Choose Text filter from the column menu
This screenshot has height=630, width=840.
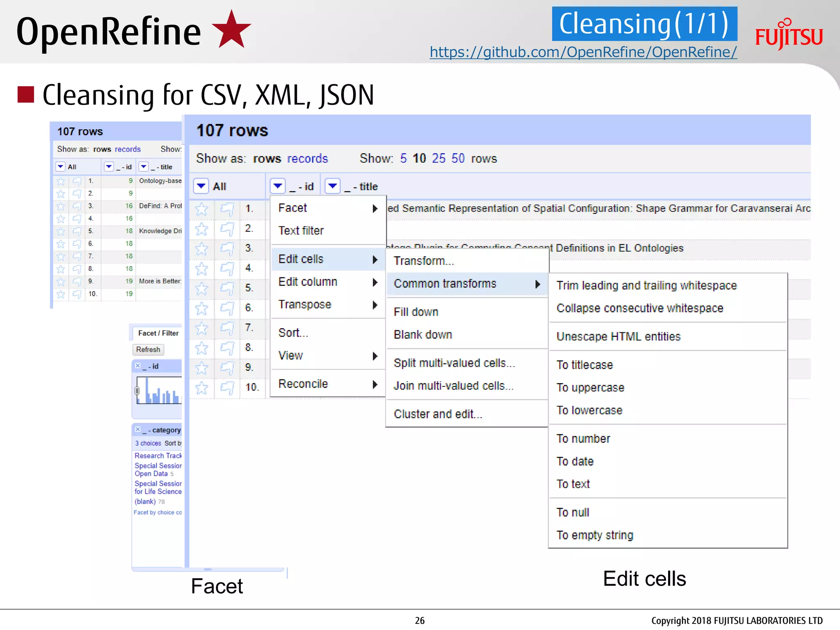[x=328, y=231]
